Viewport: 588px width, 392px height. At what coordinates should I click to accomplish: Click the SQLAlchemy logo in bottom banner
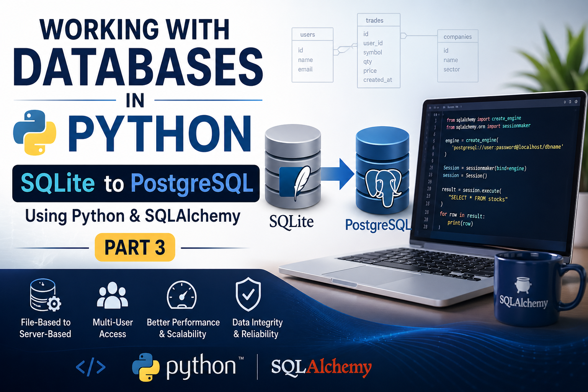(x=322, y=367)
